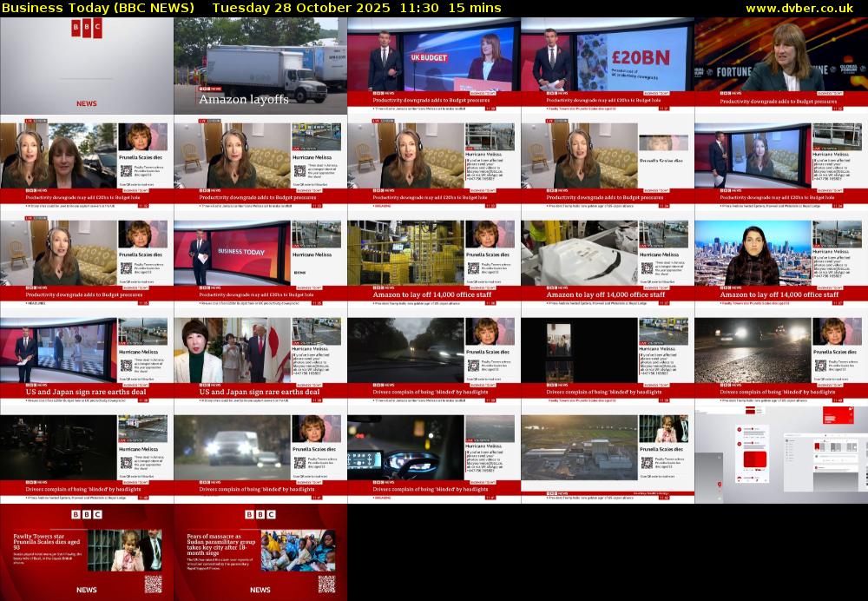Viewport: 868px width, 601px height.
Task: Select a "US and Japan sign rare earths deal" thumbnail
Action: click(x=86, y=352)
